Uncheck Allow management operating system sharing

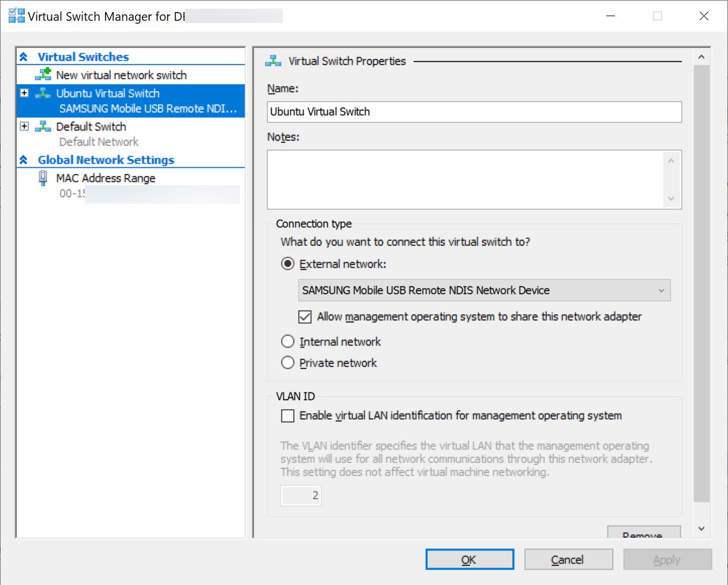pyautogui.click(x=305, y=317)
